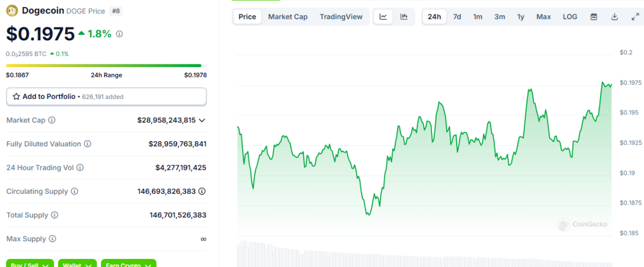This screenshot has width=644, height=267.
Task: Click the 24h Range progress bar
Action: coord(104,66)
